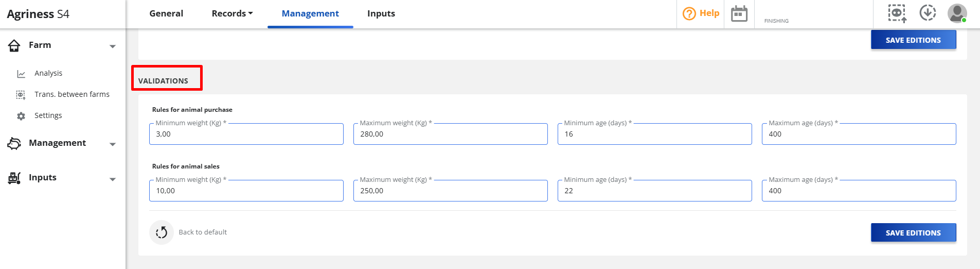The height and width of the screenshot is (269, 980).
Task: Click the animal transfer icon in header
Action: tap(897, 13)
